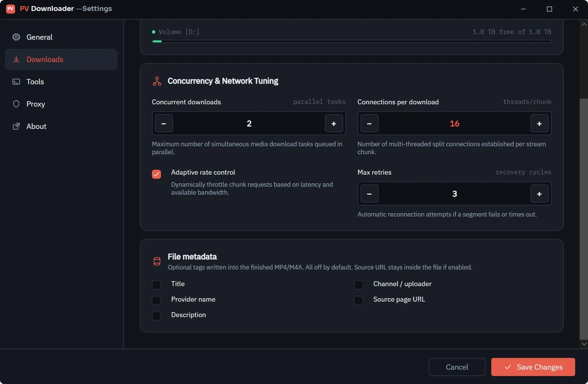The width and height of the screenshot is (588, 384).
Task: Click the Connections per download value 16
Action: (x=455, y=123)
